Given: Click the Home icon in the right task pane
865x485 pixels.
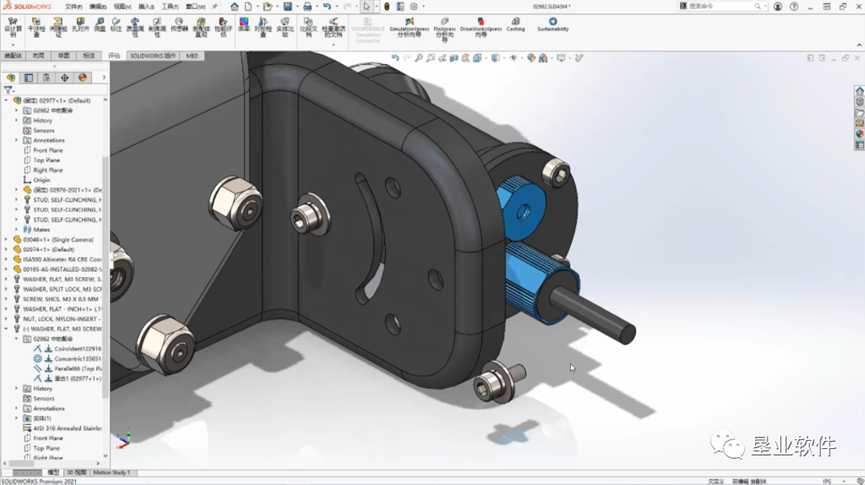Looking at the screenshot, I should pyautogui.click(x=859, y=92).
